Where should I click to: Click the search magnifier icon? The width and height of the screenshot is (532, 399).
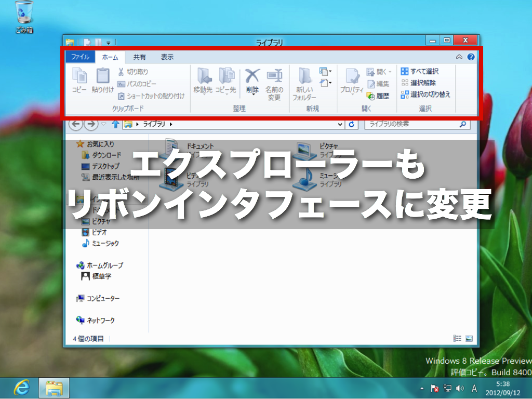(x=463, y=124)
